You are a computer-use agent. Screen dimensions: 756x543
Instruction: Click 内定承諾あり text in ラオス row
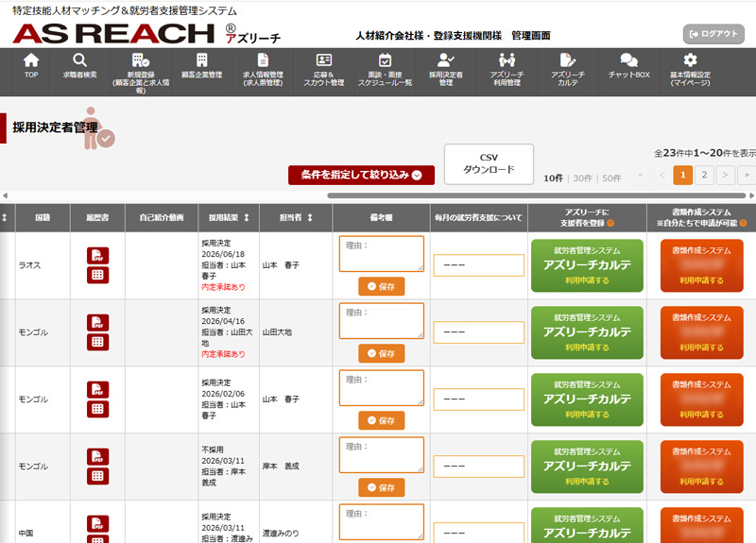[x=223, y=287]
